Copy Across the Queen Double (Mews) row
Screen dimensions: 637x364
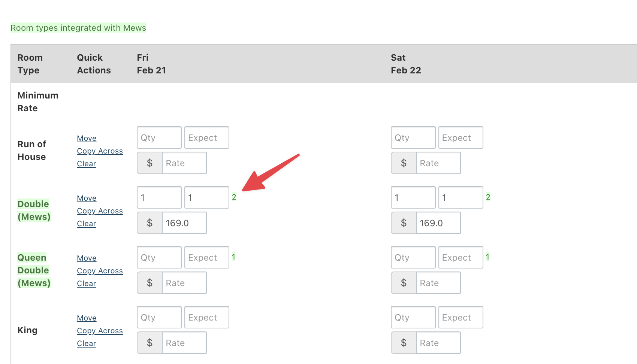coord(100,271)
